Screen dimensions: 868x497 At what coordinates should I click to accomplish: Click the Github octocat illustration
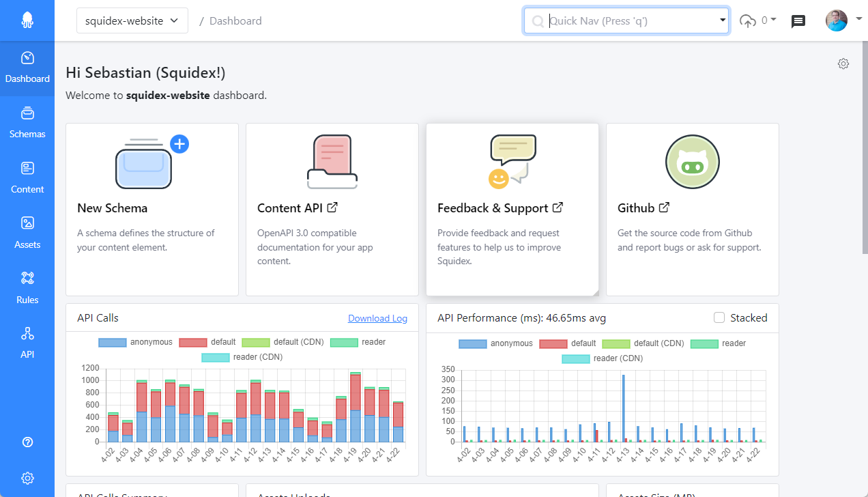[693, 162]
